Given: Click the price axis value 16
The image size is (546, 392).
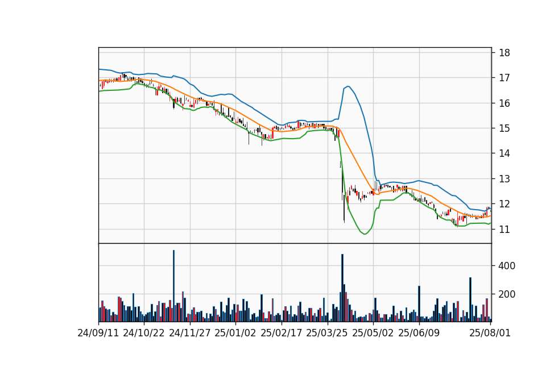Looking at the screenshot, I should coord(504,103).
